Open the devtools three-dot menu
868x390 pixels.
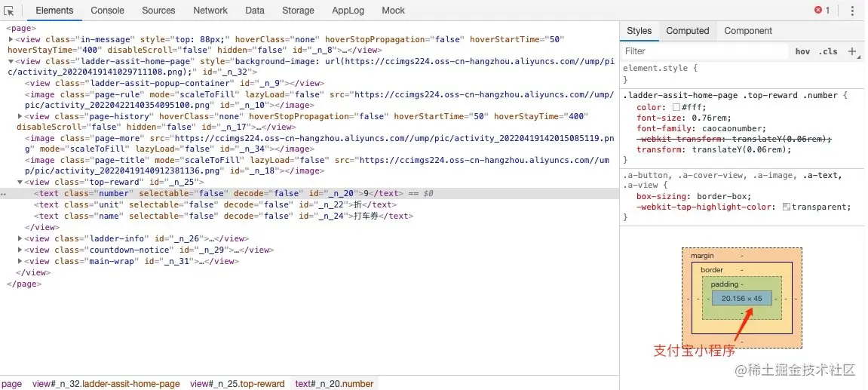[852, 11]
